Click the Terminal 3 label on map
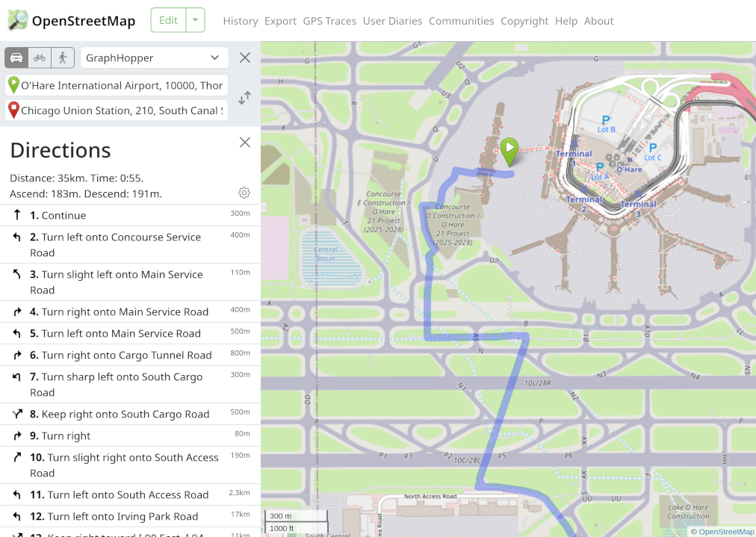 tap(639, 208)
